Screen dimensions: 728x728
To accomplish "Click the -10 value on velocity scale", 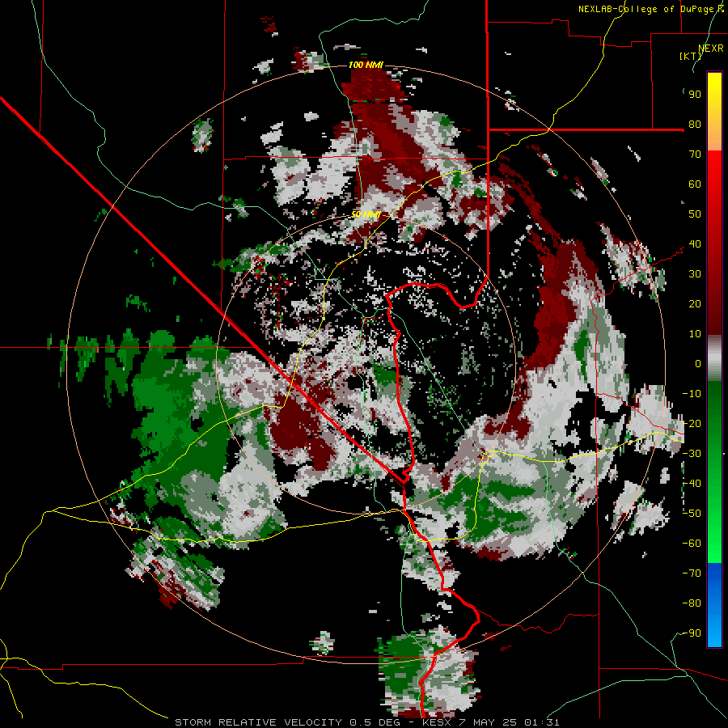I will point(692,394).
